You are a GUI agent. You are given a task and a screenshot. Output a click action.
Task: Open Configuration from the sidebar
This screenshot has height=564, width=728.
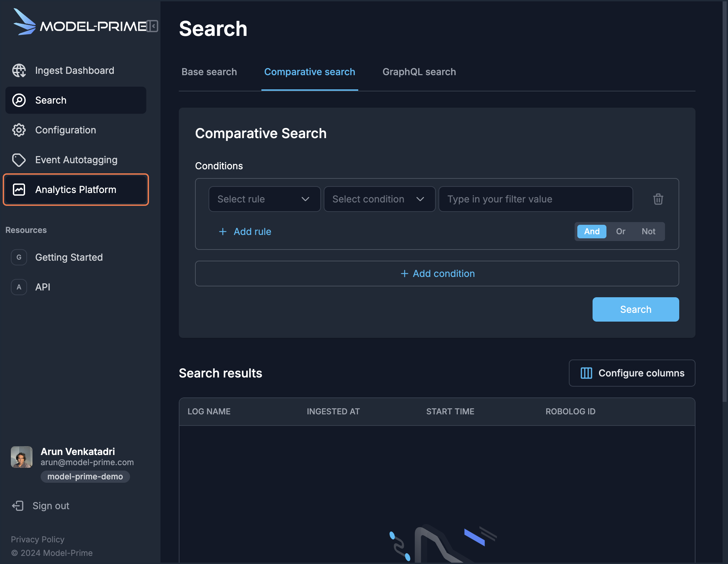click(x=76, y=130)
